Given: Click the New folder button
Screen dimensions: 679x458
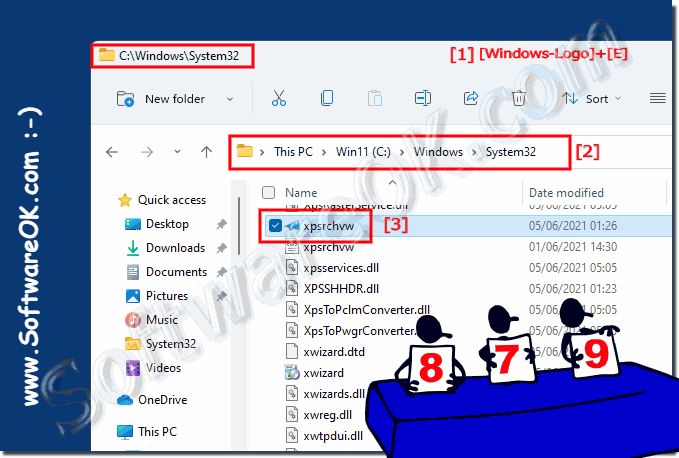Looking at the screenshot, I should pos(160,99).
